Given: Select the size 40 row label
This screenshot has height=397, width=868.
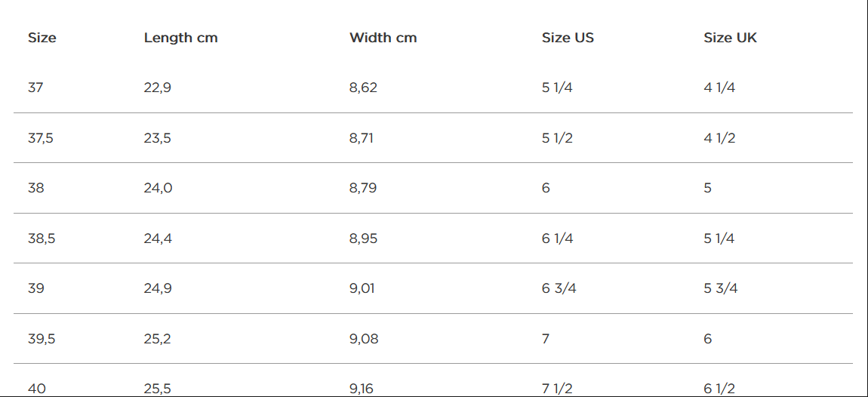Looking at the screenshot, I should 36,389.
